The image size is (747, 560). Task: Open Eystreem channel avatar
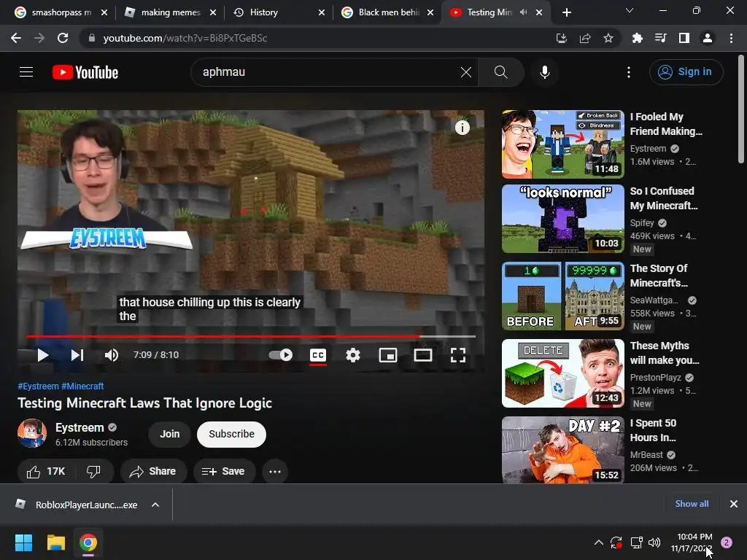(x=32, y=433)
